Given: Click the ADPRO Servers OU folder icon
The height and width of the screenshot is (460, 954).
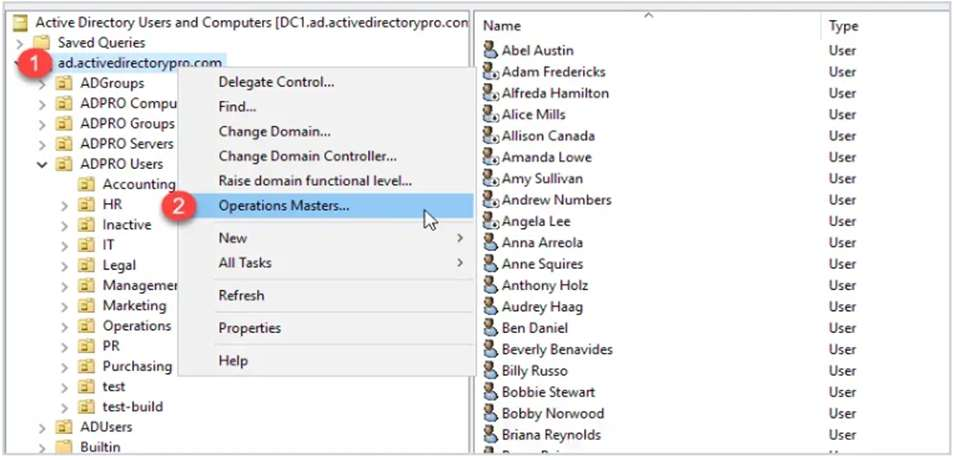Looking at the screenshot, I should pyautogui.click(x=64, y=144).
